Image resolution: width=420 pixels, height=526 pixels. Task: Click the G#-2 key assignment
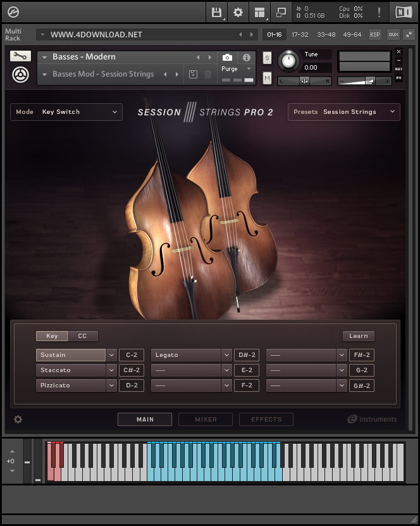(362, 385)
